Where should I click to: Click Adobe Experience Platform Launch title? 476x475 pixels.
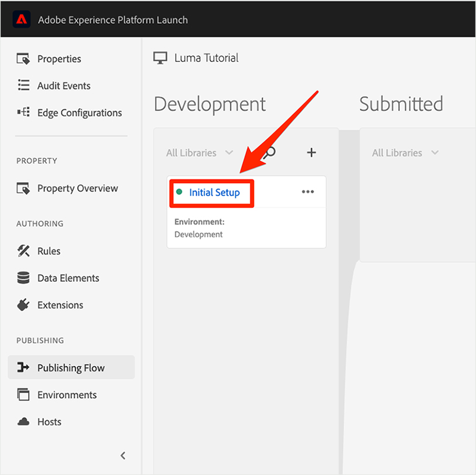(112, 20)
